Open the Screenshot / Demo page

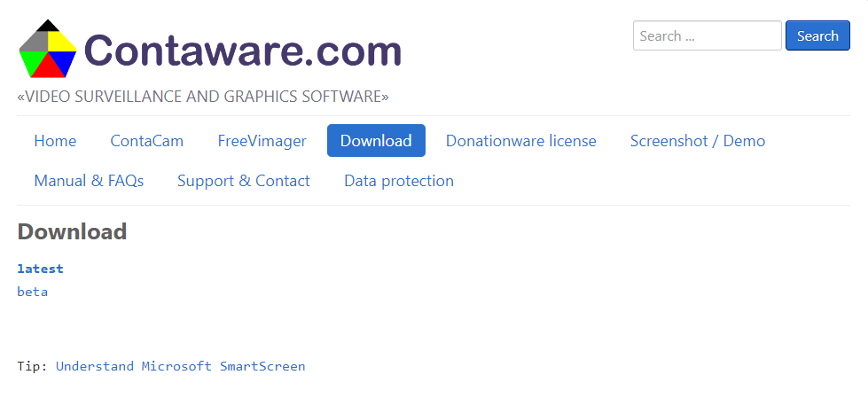pyautogui.click(x=698, y=141)
